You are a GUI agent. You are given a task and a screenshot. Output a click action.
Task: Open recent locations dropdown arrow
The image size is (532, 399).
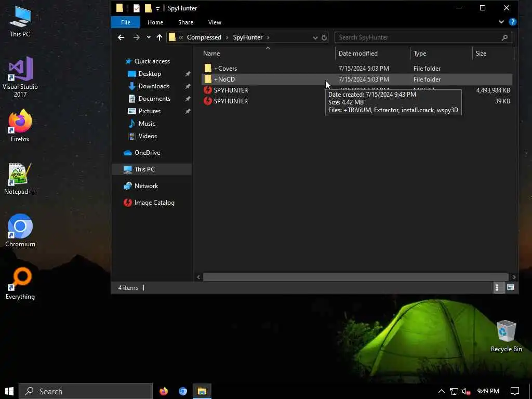[x=149, y=37]
